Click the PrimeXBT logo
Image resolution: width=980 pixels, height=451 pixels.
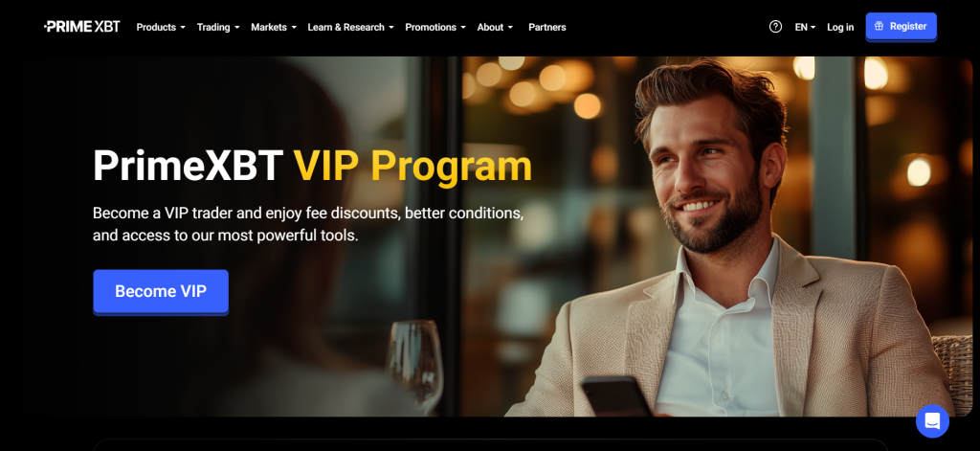pos(82,26)
